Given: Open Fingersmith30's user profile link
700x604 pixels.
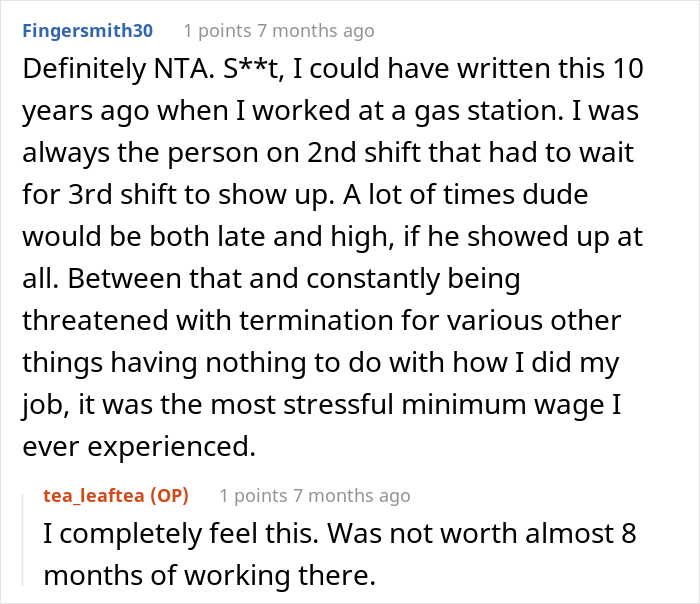Looking at the screenshot, I should pyautogui.click(x=86, y=30).
